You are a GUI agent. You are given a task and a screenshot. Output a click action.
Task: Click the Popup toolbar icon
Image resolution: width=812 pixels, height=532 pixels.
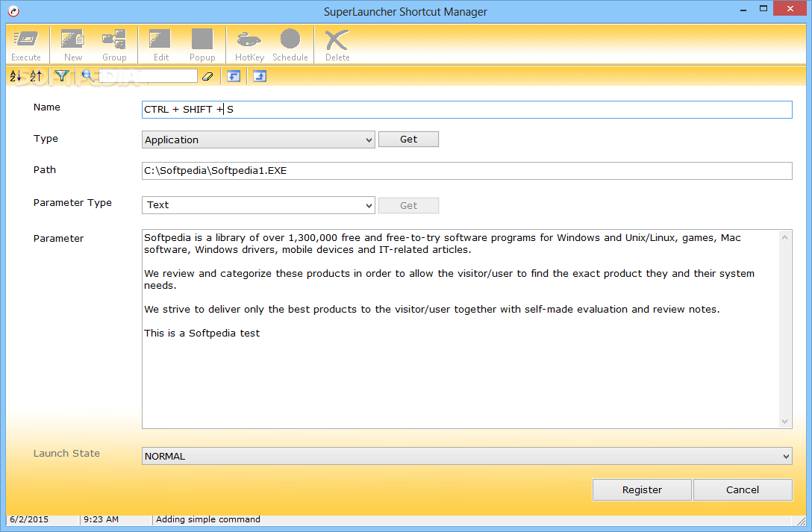(x=202, y=45)
